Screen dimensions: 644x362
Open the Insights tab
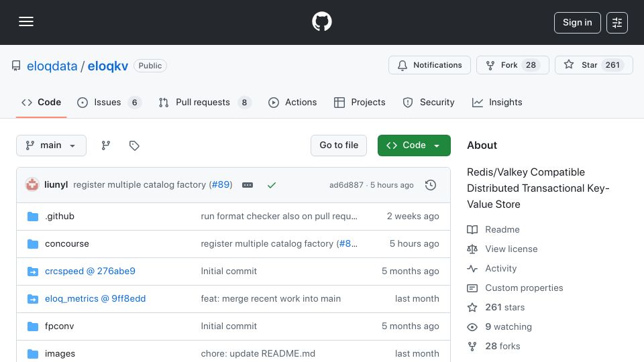[497, 102]
